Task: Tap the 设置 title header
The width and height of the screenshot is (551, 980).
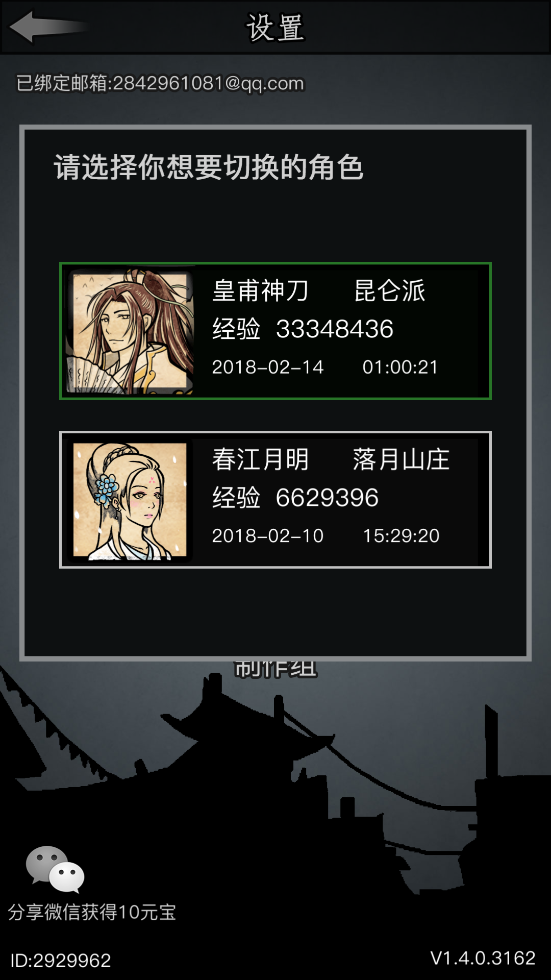Action: tap(275, 27)
